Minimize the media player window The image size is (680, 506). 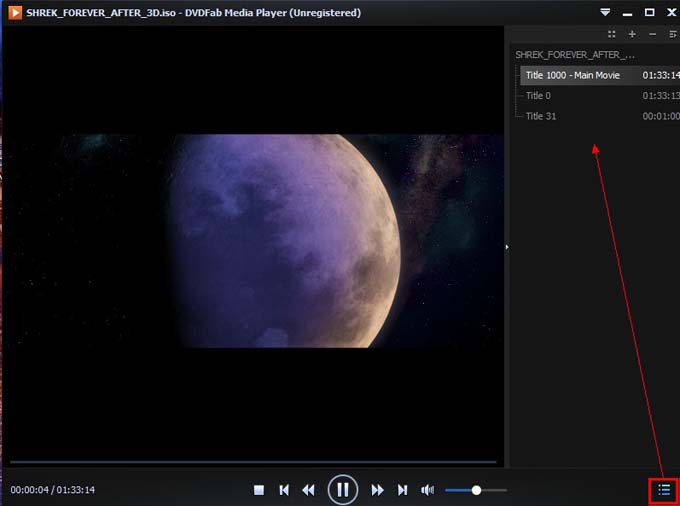click(x=627, y=13)
